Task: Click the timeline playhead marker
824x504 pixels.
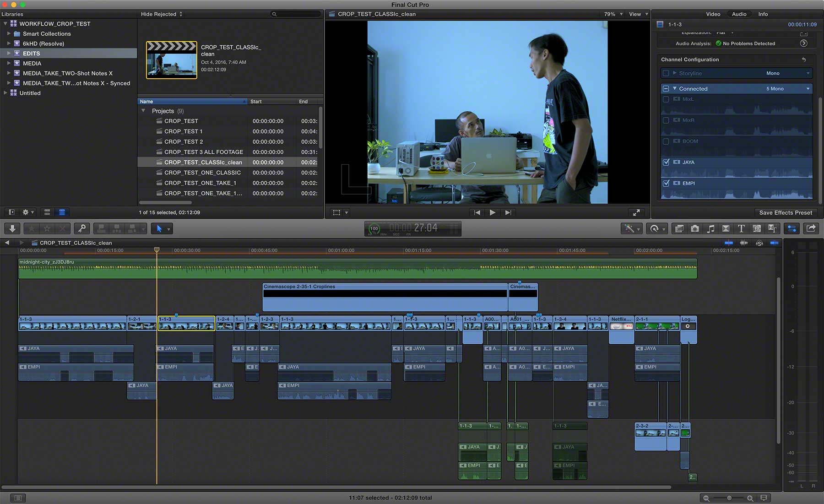Action: tap(157, 250)
